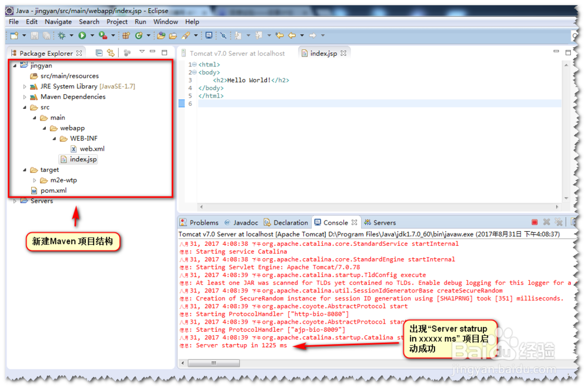Collapse the src folder
The height and width of the screenshot is (390, 588).
point(25,108)
